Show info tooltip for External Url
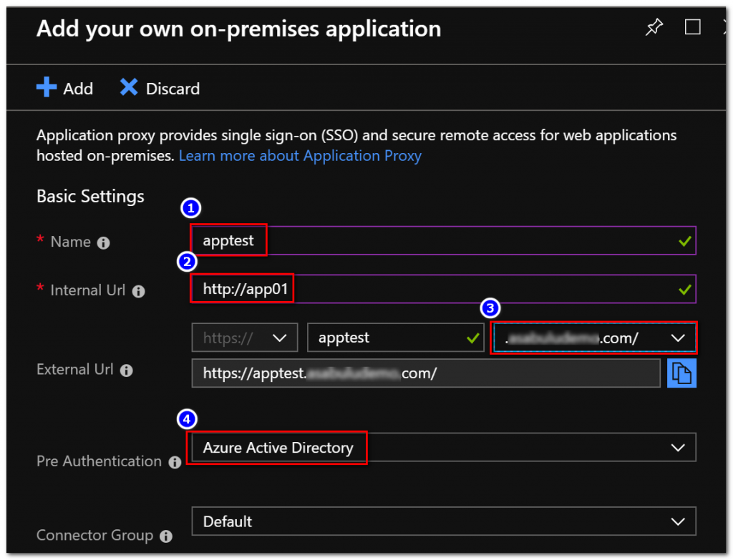Image resolution: width=733 pixels, height=560 pixels. 126,370
